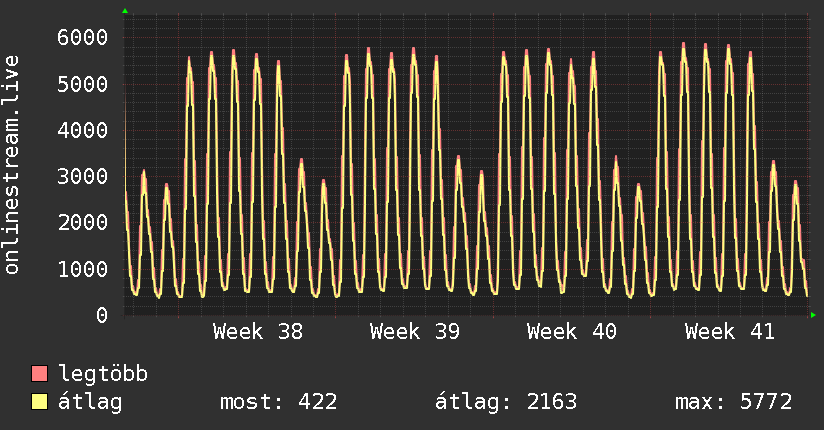Click the legtöbb legend label

point(103,373)
